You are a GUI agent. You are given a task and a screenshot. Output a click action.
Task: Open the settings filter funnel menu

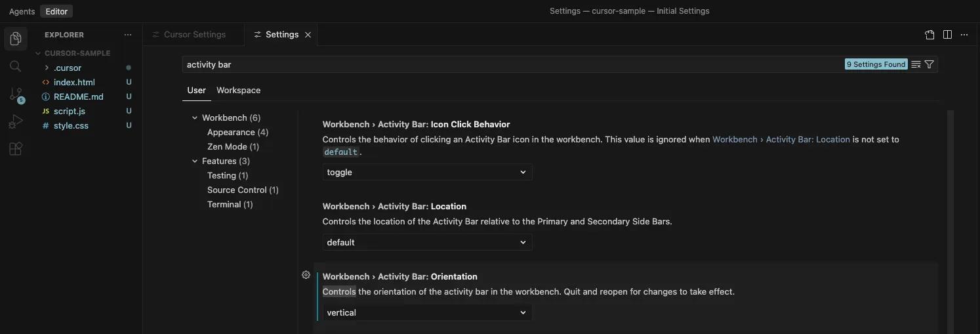coord(929,64)
